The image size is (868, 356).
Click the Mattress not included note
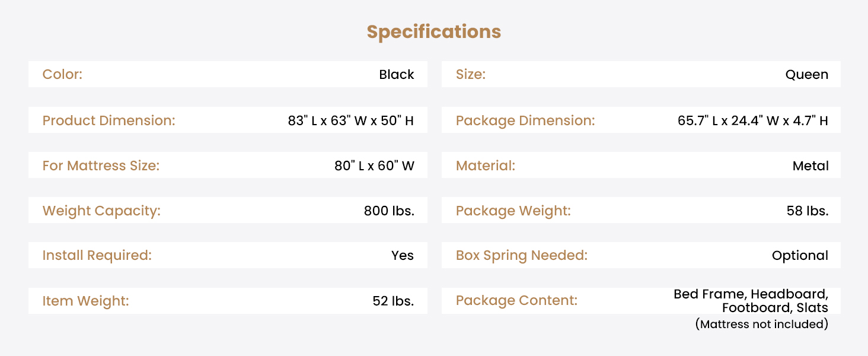pos(761,324)
